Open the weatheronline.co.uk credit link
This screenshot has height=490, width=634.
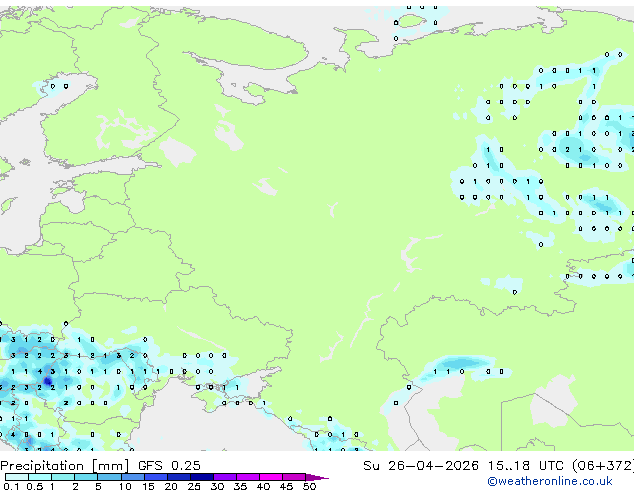click(550, 481)
